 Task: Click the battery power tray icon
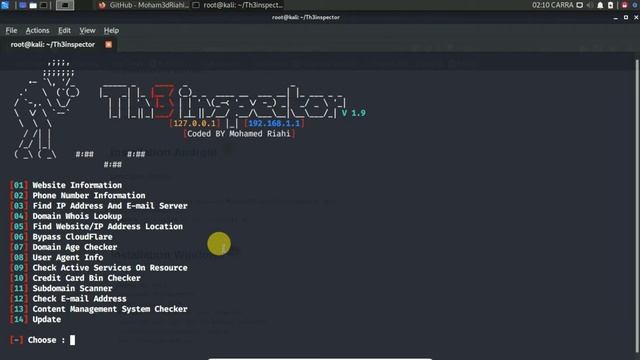(611, 5)
